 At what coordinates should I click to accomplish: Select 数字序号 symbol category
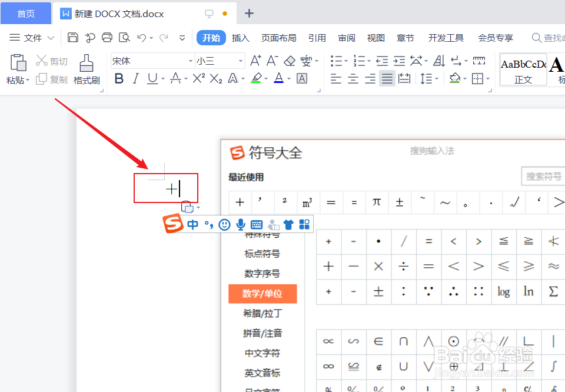(x=262, y=274)
